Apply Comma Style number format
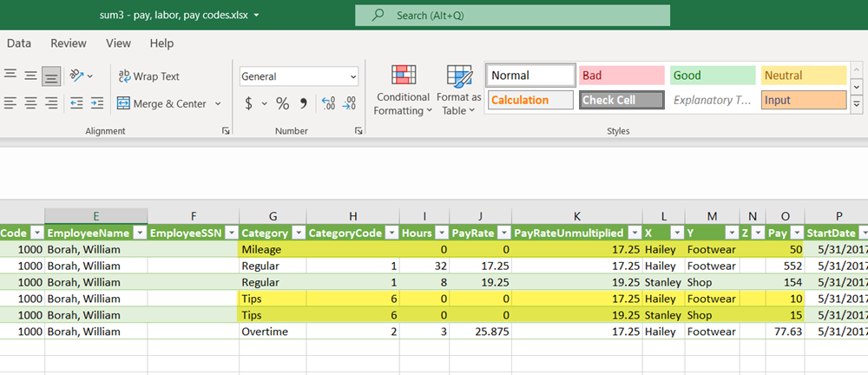Viewport: 868px width, 375px height. [x=303, y=103]
